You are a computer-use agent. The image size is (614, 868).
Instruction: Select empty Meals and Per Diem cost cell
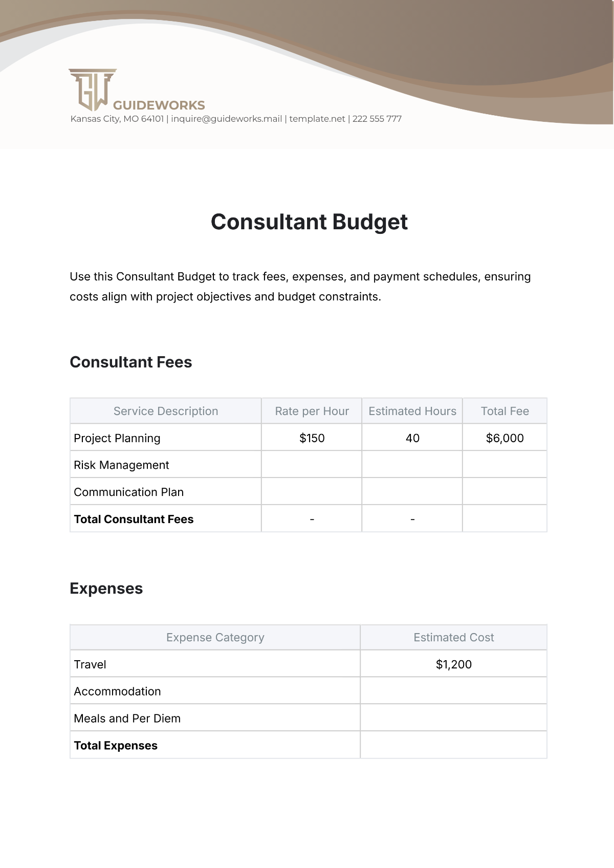(x=453, y=718)
